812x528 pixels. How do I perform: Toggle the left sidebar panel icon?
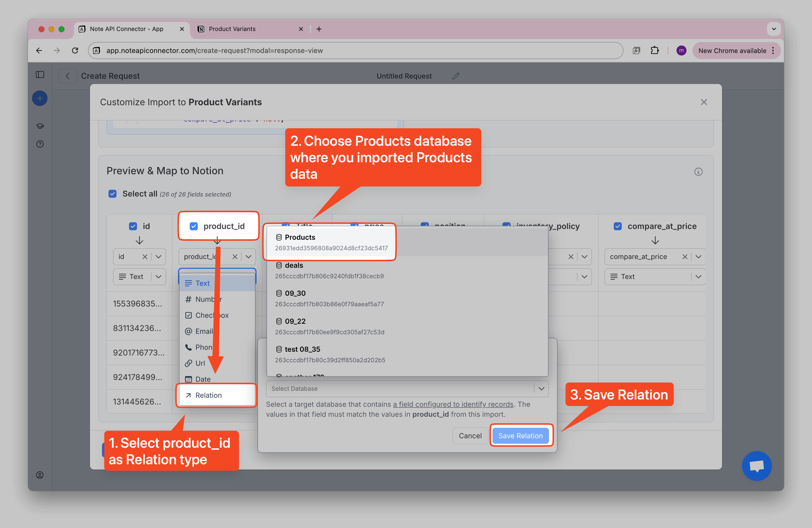(40, 75)
